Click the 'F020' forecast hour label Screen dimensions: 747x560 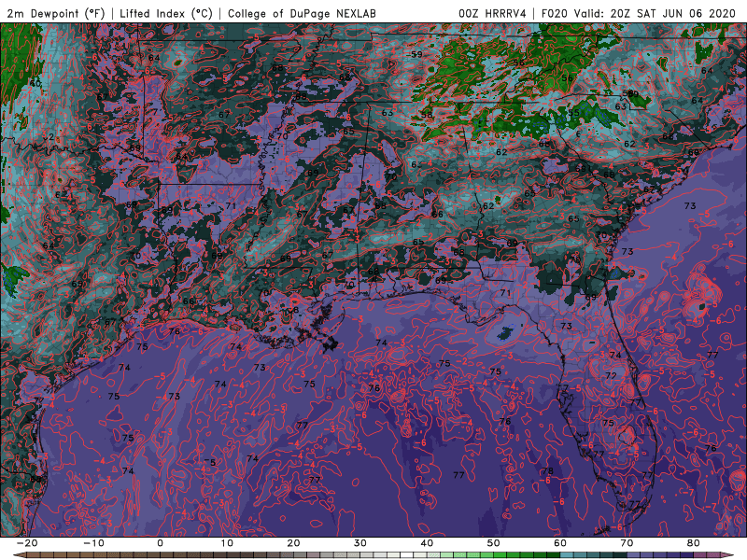point(554,13)
